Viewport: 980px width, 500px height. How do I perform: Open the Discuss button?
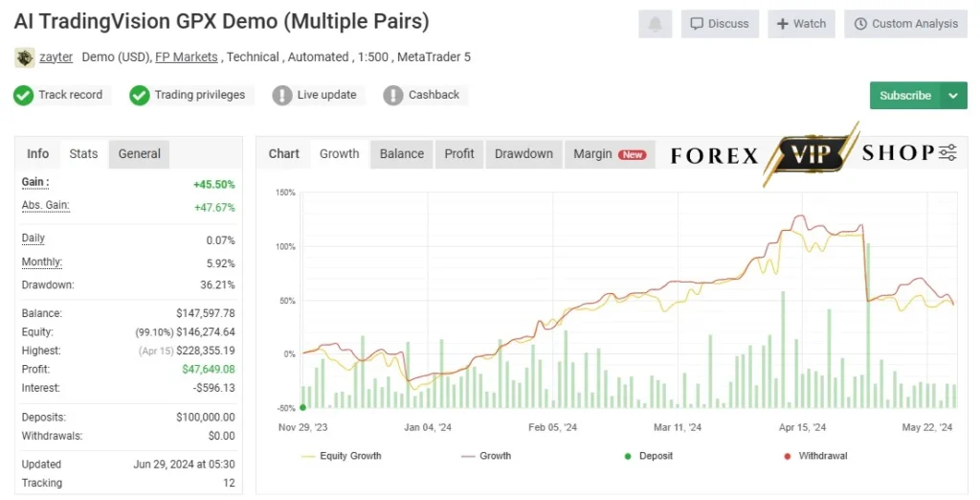[720, 24]
